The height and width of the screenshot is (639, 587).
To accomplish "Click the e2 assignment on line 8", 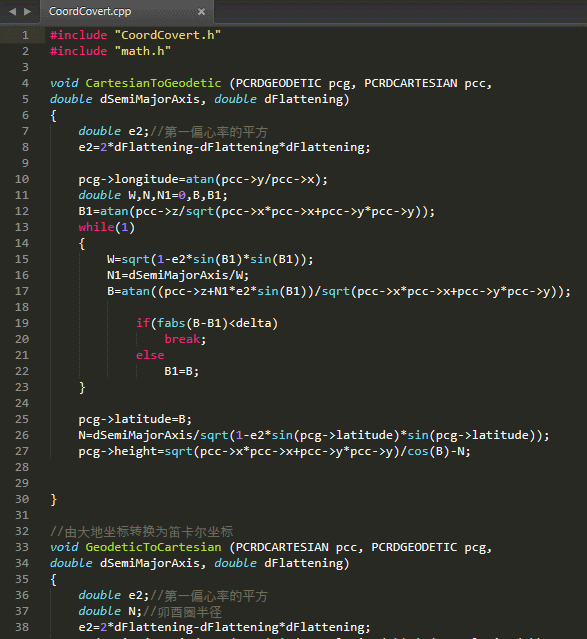I will click(224, 147).
